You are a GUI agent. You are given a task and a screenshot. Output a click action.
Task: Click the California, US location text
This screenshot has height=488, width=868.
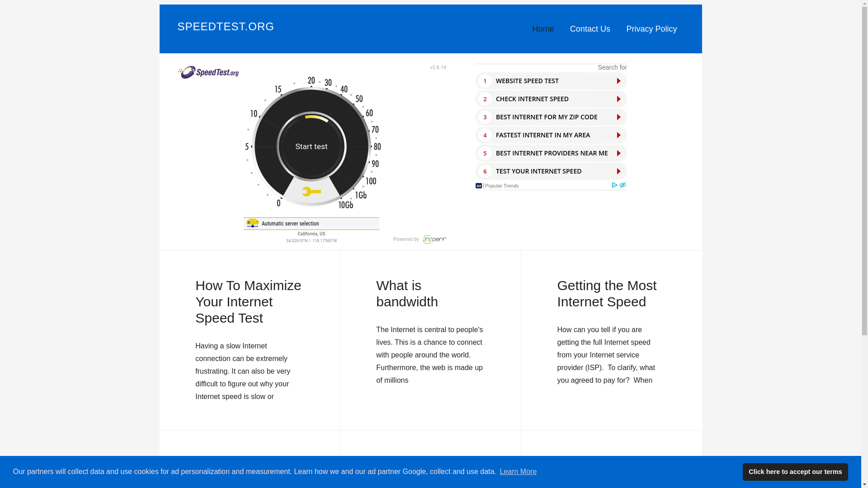311,234
